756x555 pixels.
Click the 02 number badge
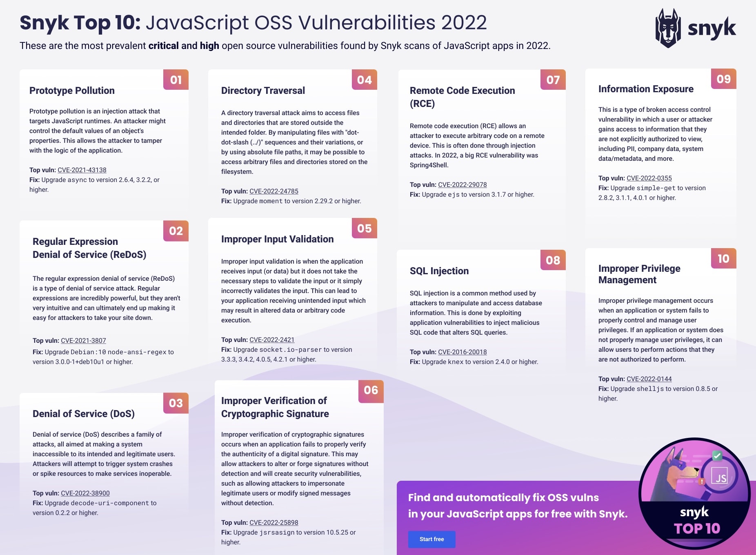pyautogui.click(x=176, y=231)
